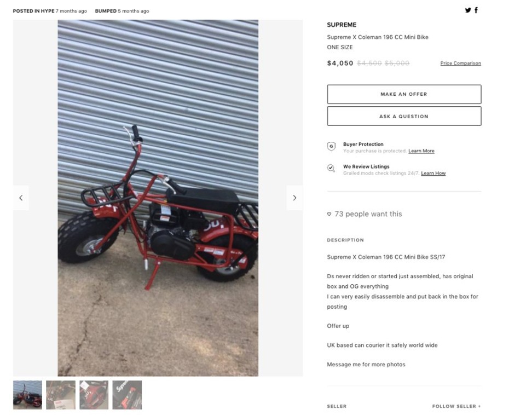Screen dimensions: 532x415
Task: Select fourth thumbnail with Supreme box
Action: point(127,395)
